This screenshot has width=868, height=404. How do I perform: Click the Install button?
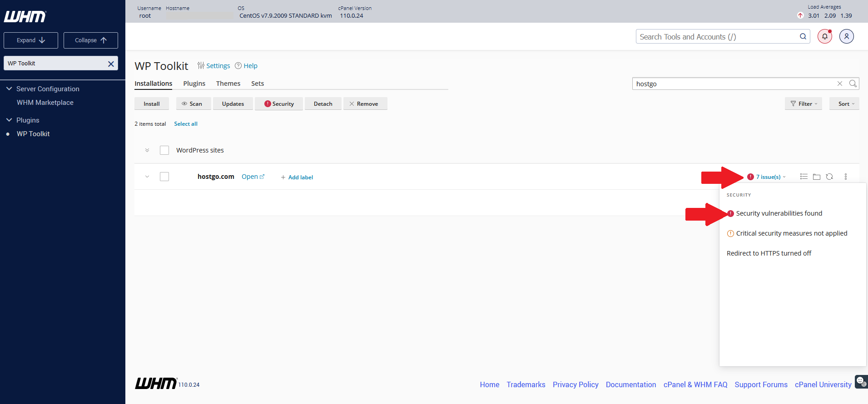[152, 103]
